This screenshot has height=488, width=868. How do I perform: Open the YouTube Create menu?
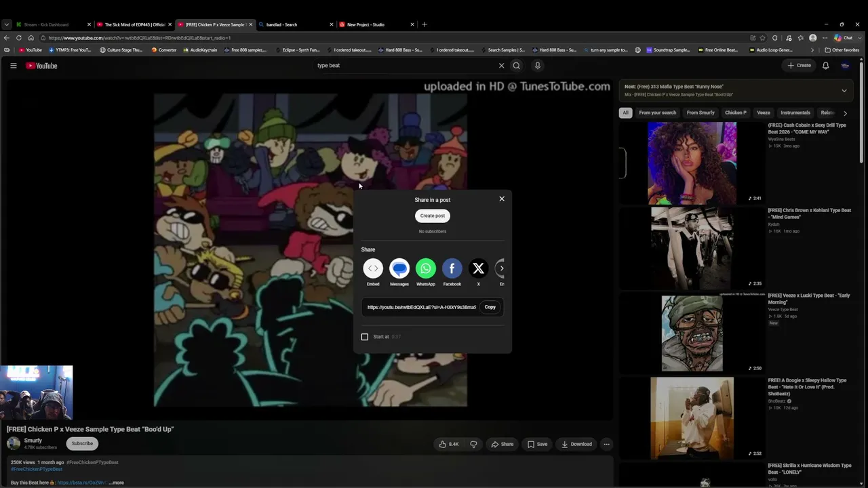click(800, 66)
